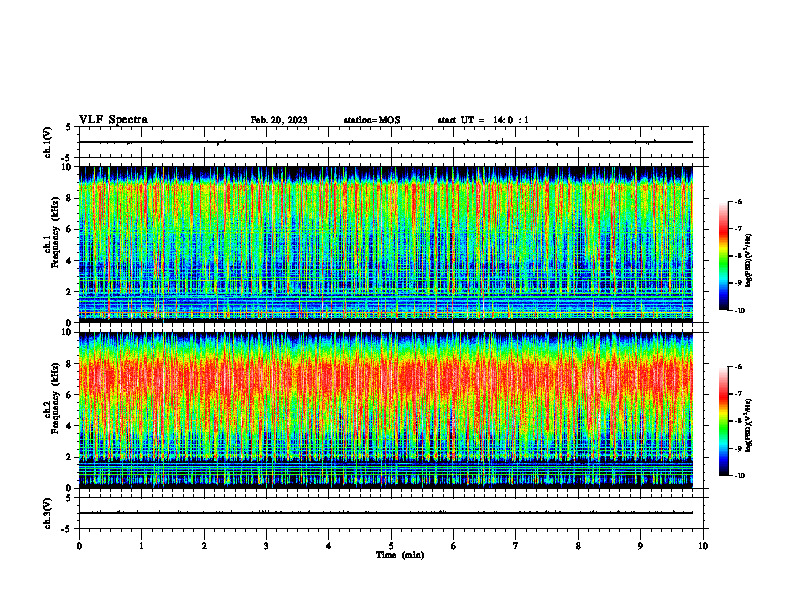Click the ch.1 "Frequency (kHz)" axis label
792x612 pixels.
(x=56, y=233)
